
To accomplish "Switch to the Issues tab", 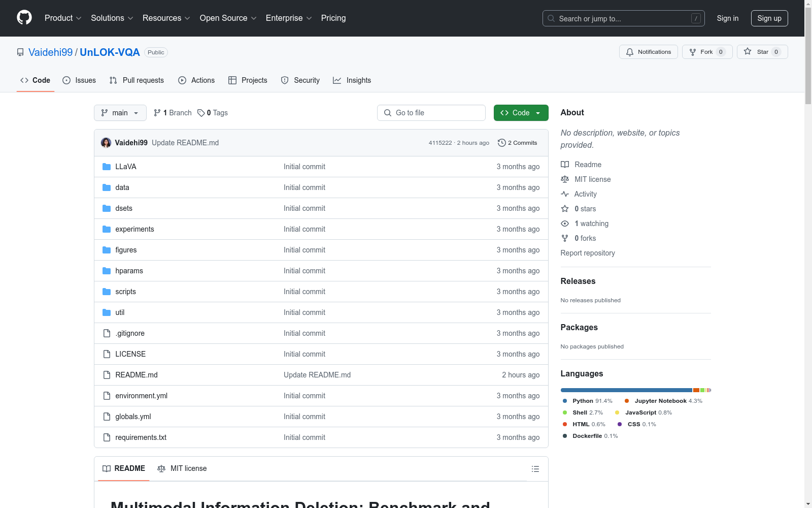I will coord(79,80).
